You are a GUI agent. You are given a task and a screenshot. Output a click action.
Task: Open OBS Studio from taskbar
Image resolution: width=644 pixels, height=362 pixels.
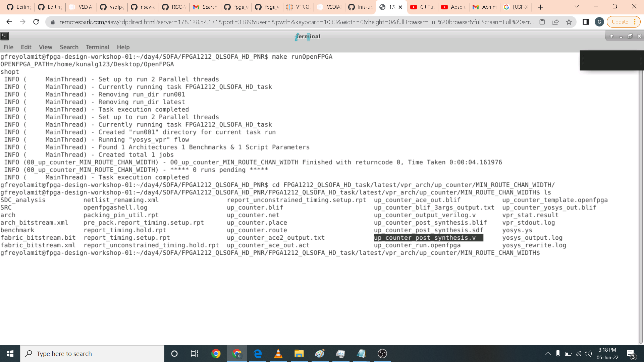(382, 354)
